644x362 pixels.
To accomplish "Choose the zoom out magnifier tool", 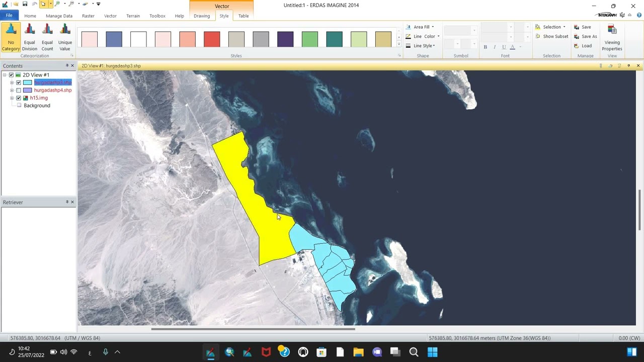I will click(x=71, y=4).
